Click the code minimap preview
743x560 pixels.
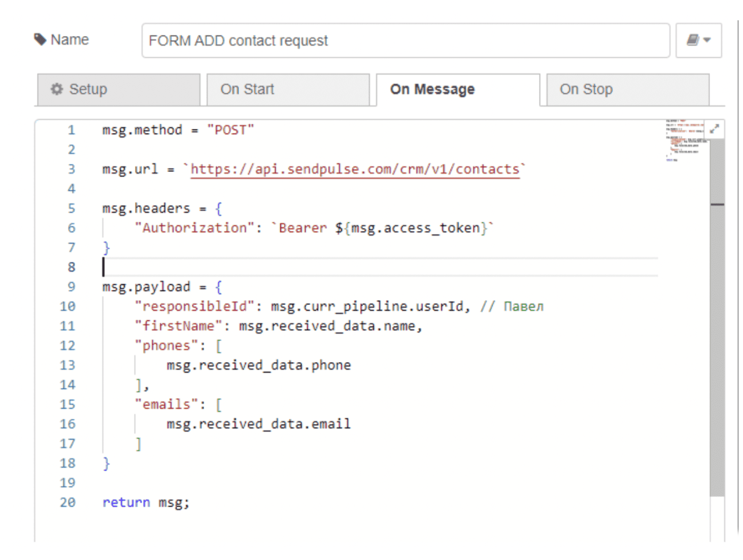click(684, 141)
